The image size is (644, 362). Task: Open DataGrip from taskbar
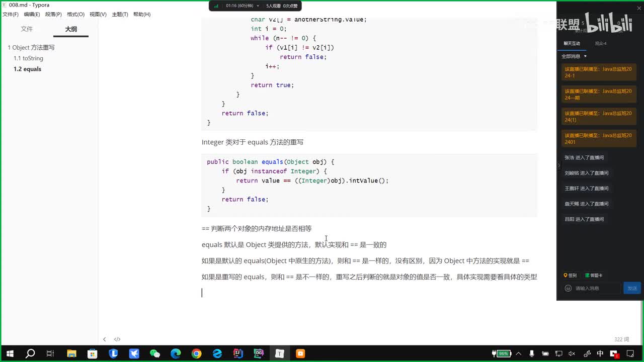[259, 353]
